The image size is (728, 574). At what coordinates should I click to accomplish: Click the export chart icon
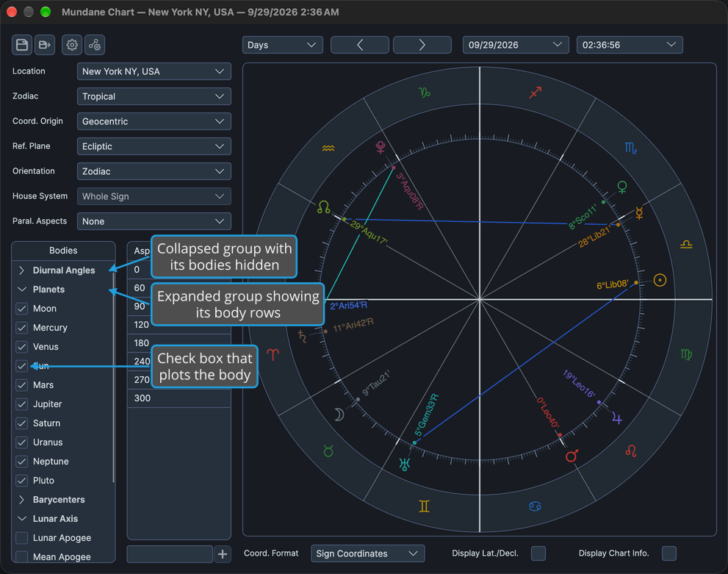click(x=45, y=45)
